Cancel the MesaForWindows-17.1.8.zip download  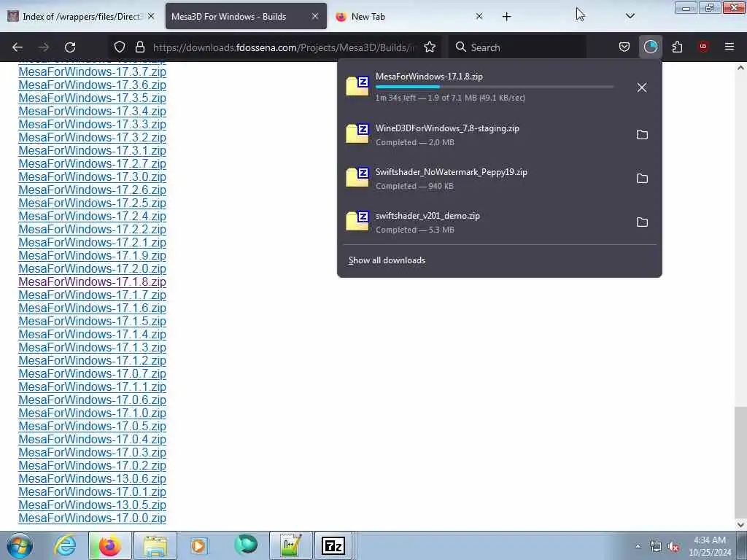pos(642,87)
